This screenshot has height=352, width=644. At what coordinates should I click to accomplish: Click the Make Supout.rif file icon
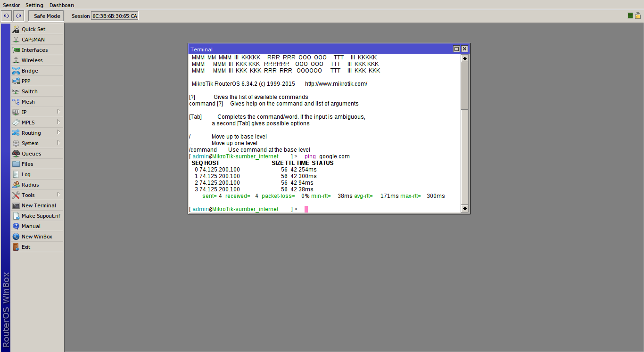tap(16, 216)
